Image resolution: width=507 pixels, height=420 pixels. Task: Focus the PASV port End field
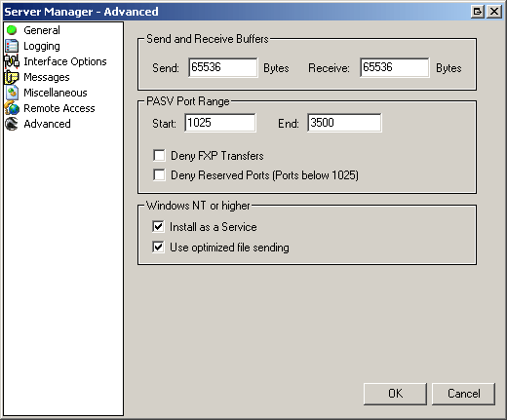(x=344, y=123)
